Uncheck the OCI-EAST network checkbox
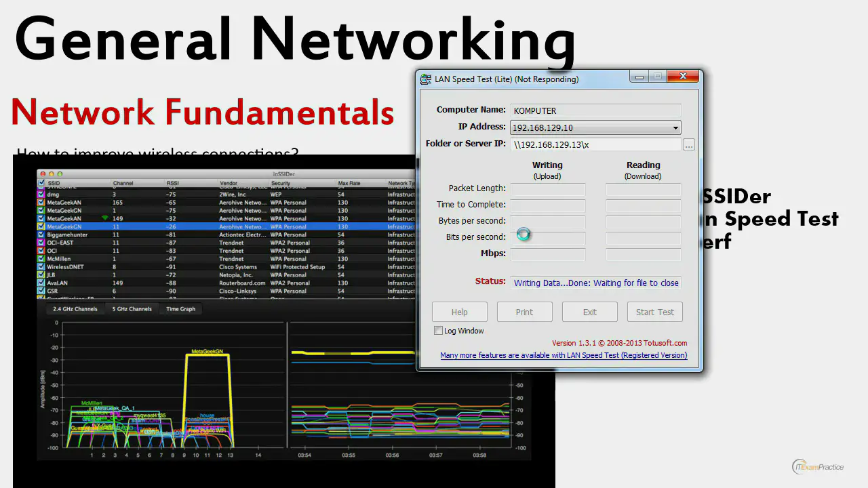Viewport: 868px width, 488px height. point(42,243)
